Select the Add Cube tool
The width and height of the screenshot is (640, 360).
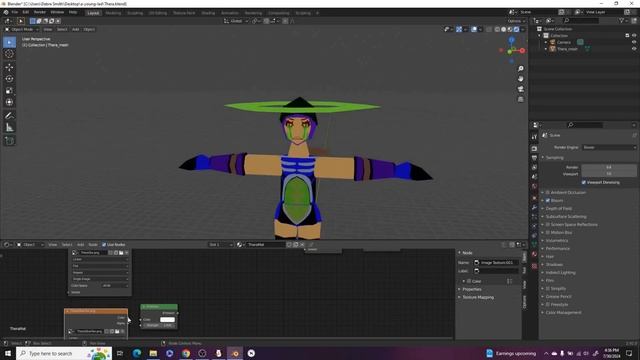pyautogui.click(x=9, y=141)
